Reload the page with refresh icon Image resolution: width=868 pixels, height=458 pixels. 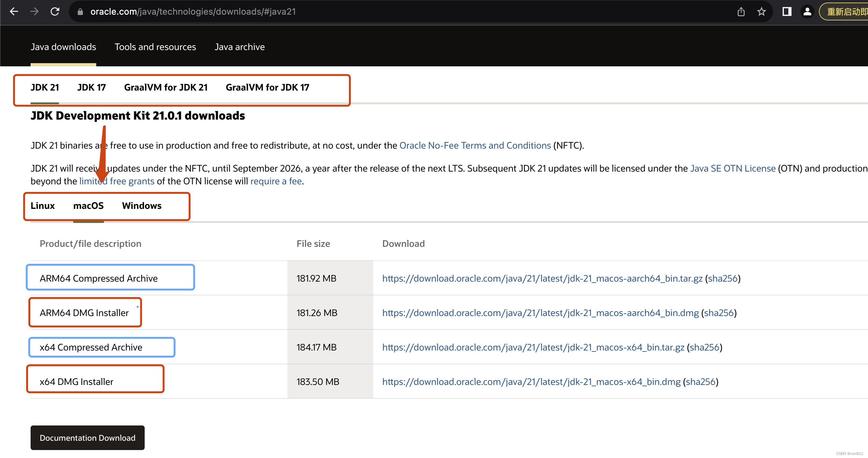(x=55, y=12)
